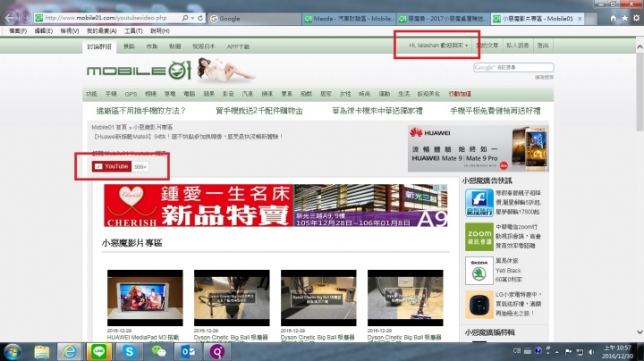Open favorites star icon
This screenshot has height=361, width=644.
[624, 19]
